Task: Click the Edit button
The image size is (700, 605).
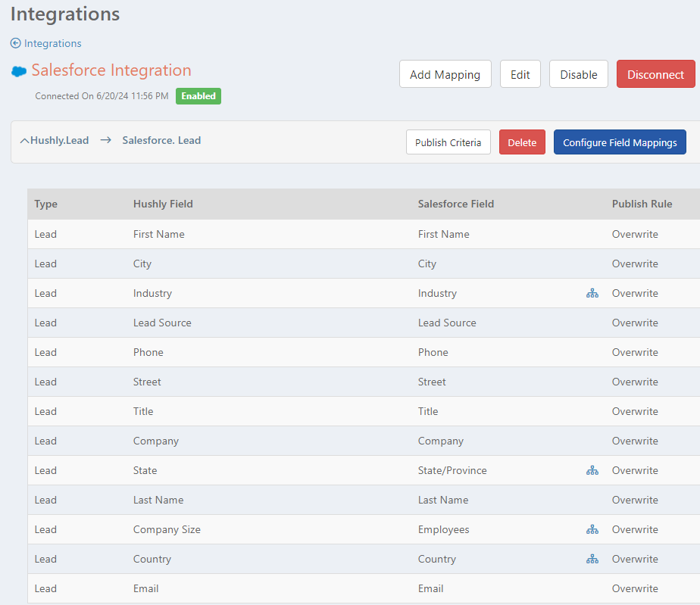Action: pyautogui.click(x=520, y=74)
